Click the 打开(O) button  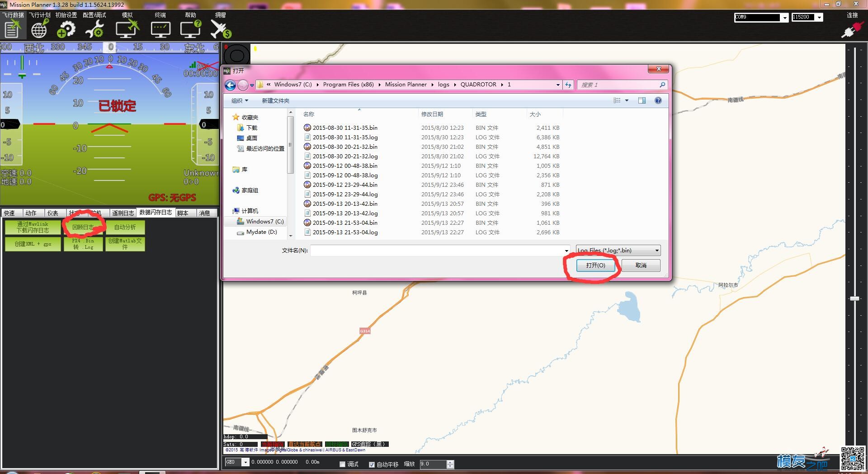[595, 265]
